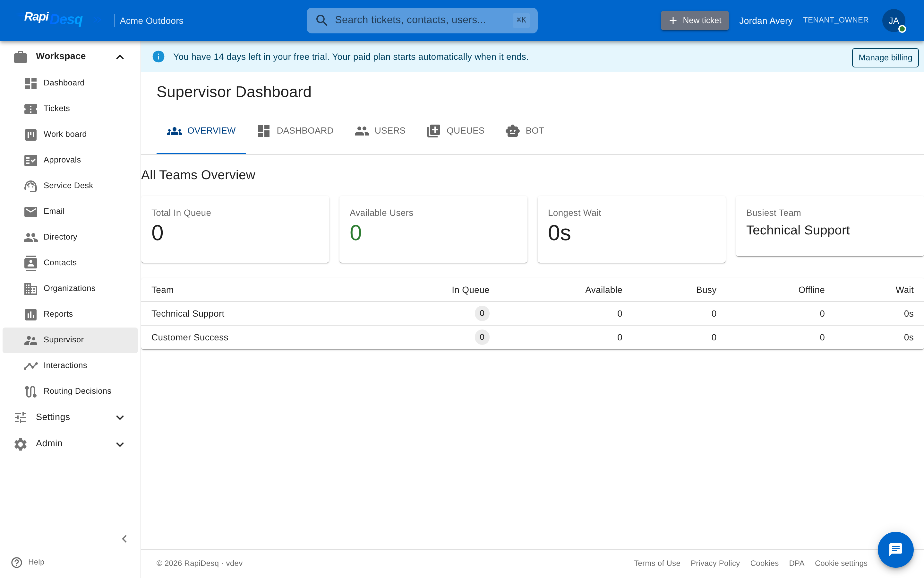
Task: Click the trial info icon in banner
Action: click(158, 57)
